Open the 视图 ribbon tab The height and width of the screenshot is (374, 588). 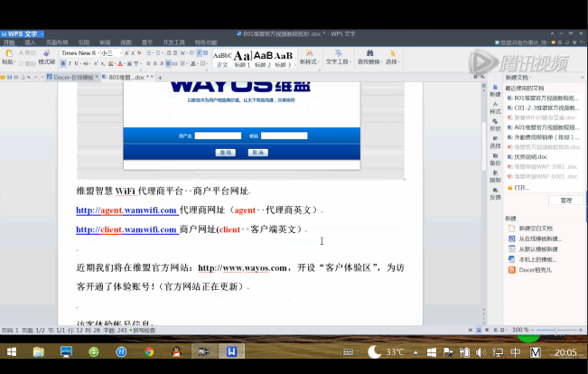pyautogui.click(x=126, y=42)
